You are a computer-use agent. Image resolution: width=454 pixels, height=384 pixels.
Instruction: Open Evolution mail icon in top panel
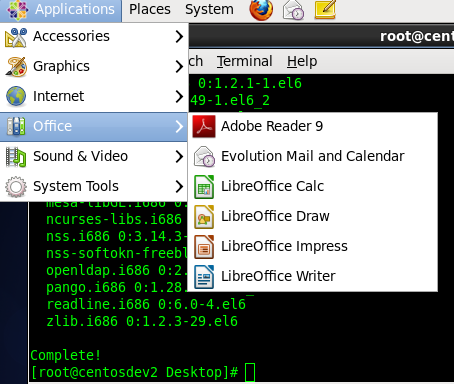tap(293, 10)
